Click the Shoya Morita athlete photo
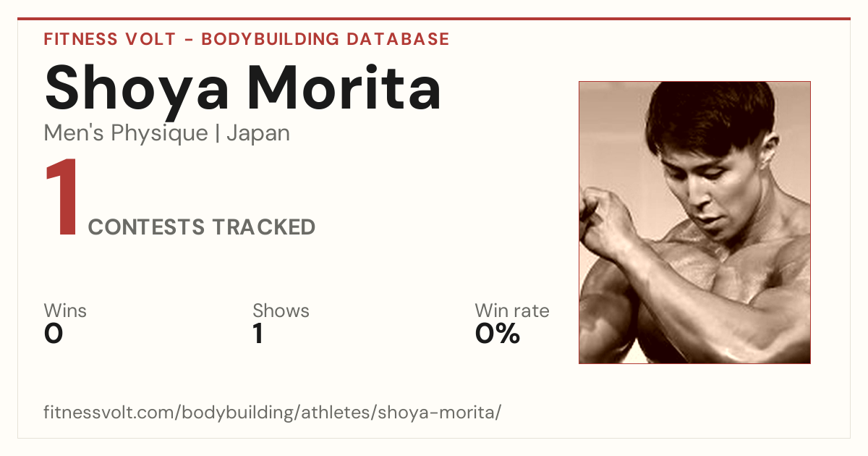Viewport: 868px width, 456px height. [694, 222]
